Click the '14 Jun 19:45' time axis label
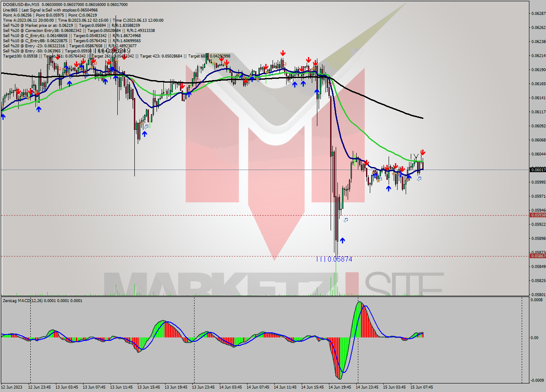This screenshot has width=546, height=392. 340,387
